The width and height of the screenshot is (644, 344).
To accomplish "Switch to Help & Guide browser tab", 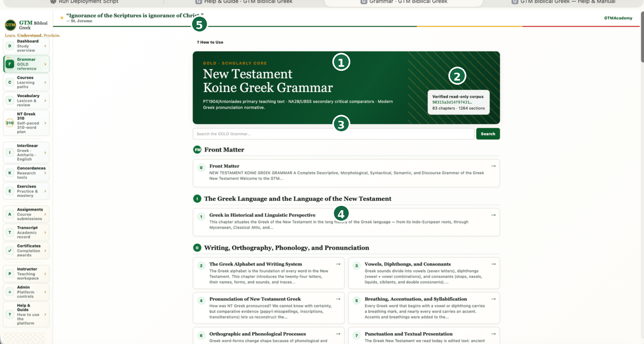I will (244, 2).
